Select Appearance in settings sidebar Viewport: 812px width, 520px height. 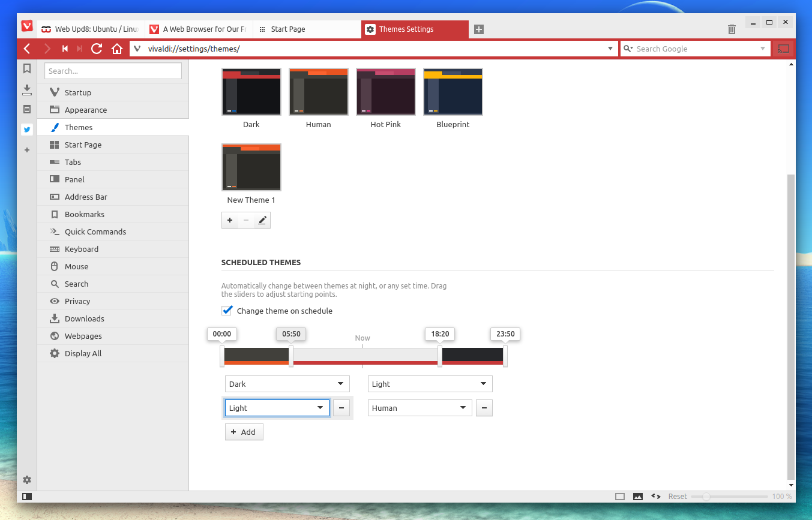[x=86, y=110]
